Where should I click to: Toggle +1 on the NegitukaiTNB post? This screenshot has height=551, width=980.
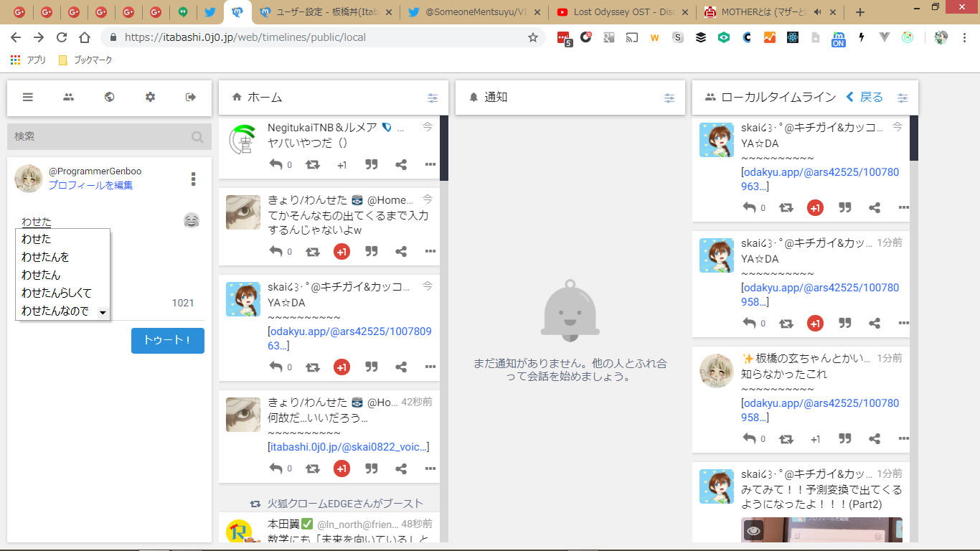click(x=341, y=164)
